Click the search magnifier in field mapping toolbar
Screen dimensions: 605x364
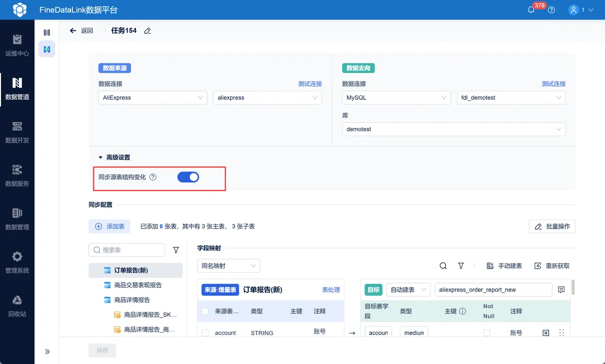point(443,266)
